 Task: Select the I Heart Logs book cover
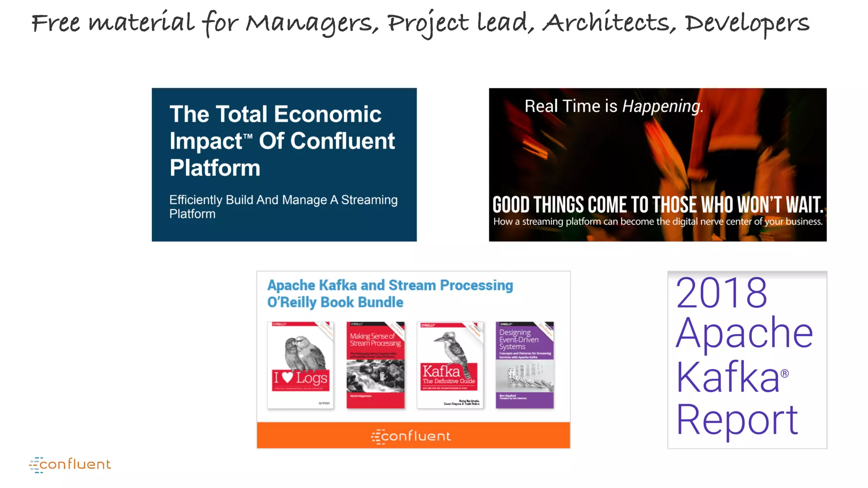click(x=300, y=365)
